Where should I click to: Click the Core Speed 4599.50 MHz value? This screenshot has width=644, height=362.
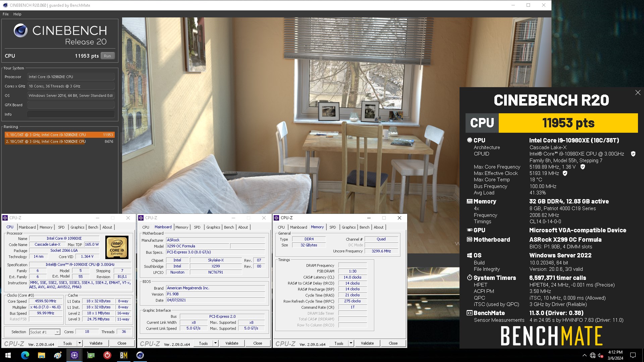(x=46, y=301)
